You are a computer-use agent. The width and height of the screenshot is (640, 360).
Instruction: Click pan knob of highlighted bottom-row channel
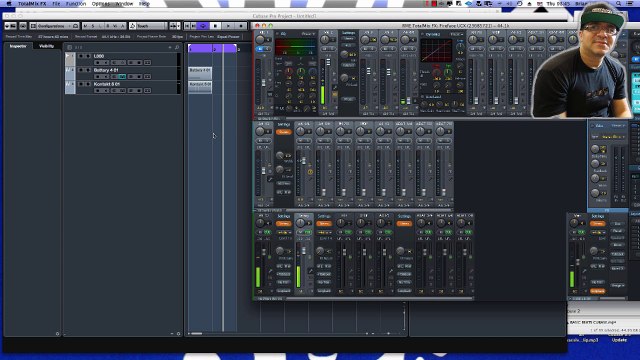300,223
